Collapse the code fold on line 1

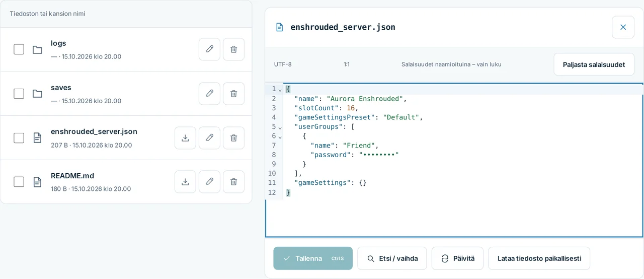(280, 89)
